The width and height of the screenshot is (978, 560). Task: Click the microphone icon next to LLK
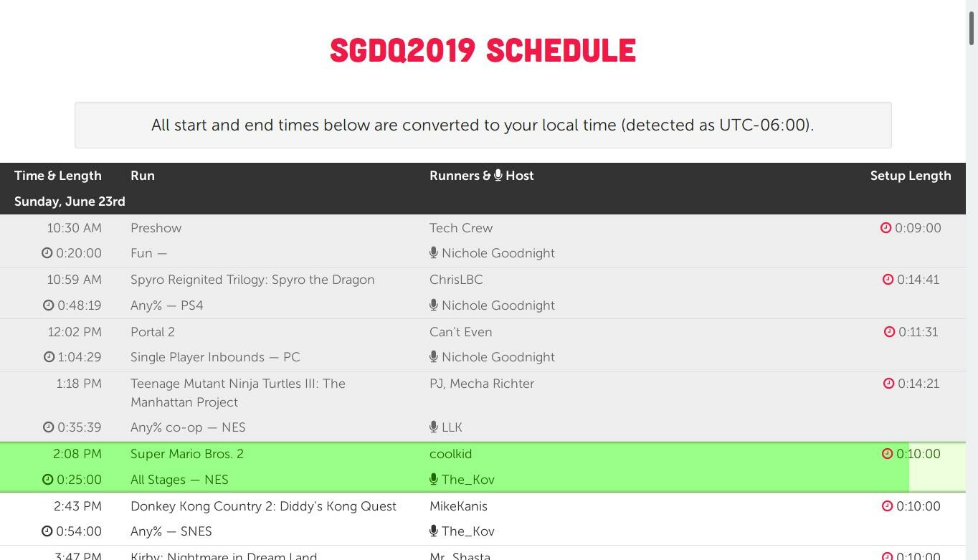click(x=434, y=427)
